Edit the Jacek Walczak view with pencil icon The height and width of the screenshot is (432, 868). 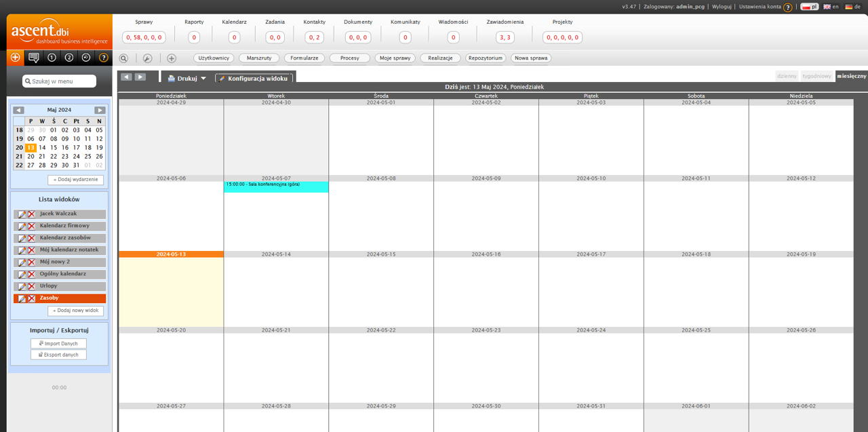coord(22,214)
